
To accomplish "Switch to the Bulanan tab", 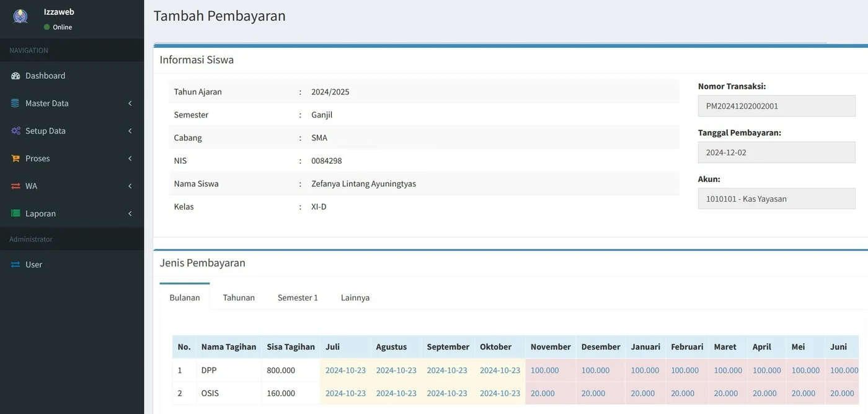I will pyautogui.click(x=185, y=297).
